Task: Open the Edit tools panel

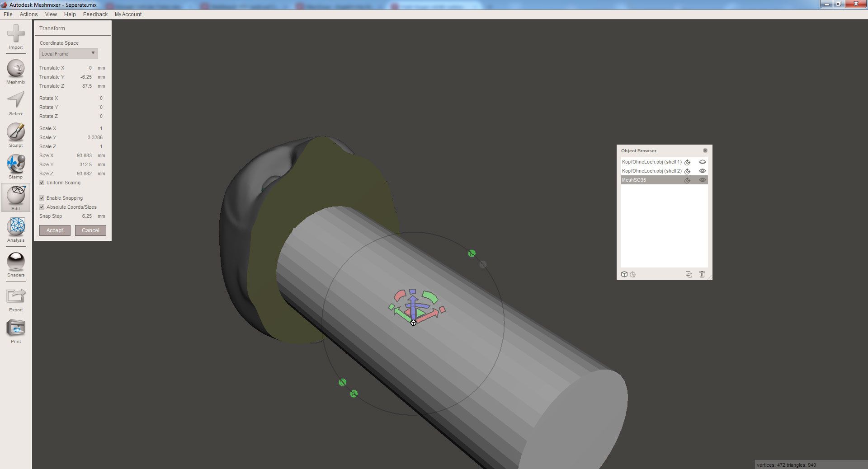Action: [x=16, y=198]
